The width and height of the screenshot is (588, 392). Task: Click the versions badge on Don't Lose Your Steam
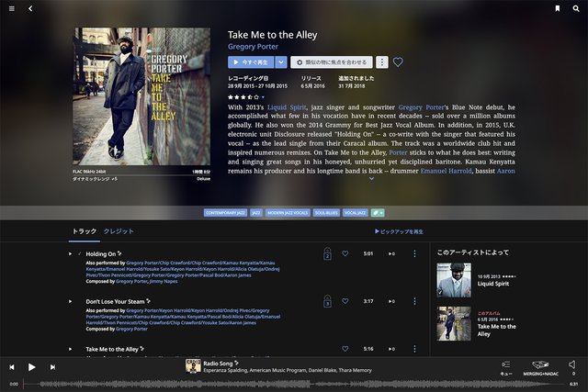tap(327, 301)
